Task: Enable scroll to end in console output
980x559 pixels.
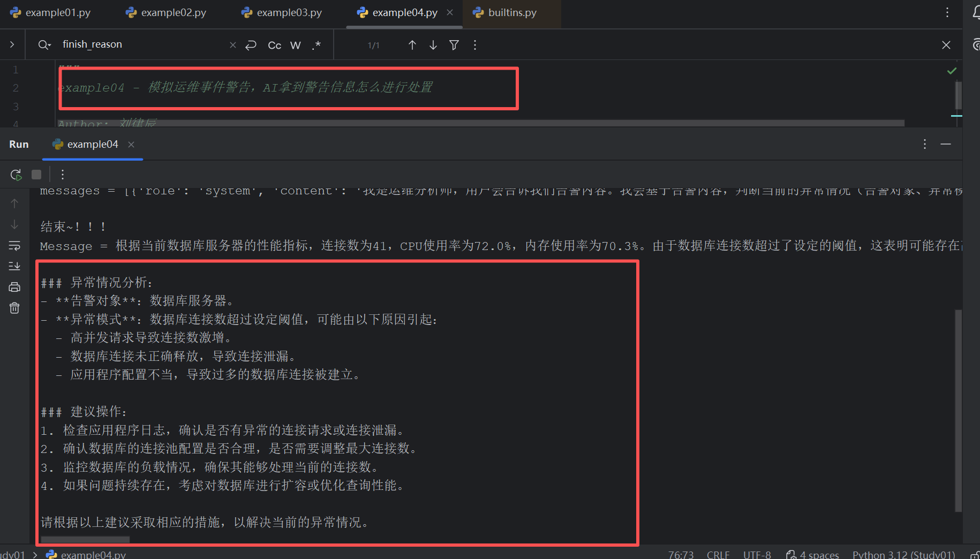Action: pos(14,266)
